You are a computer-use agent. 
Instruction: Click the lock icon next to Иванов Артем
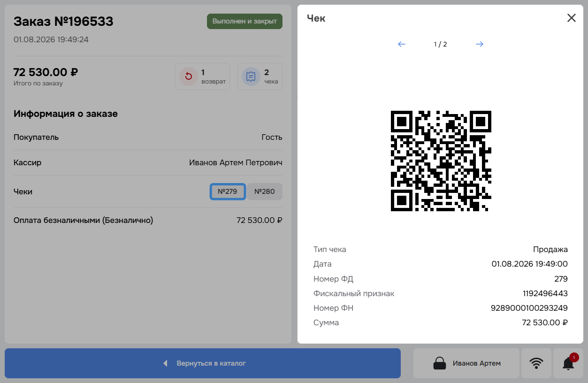point(440,364)
